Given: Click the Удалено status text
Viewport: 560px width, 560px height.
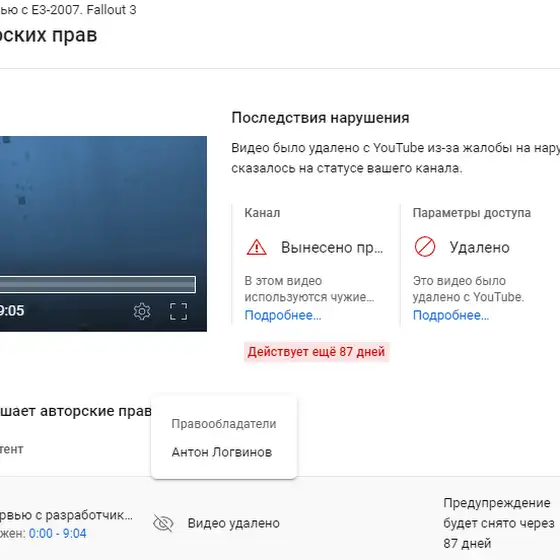Looking at the screenshot, I should click(479, 247).
